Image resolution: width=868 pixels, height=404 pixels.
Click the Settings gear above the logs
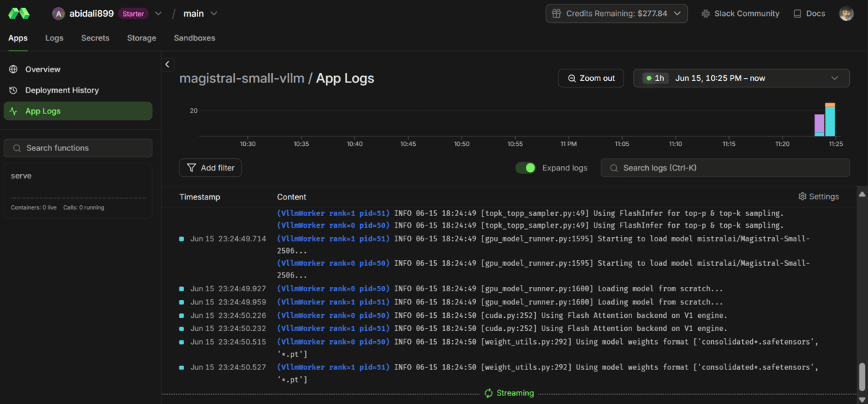pos(819,197)
